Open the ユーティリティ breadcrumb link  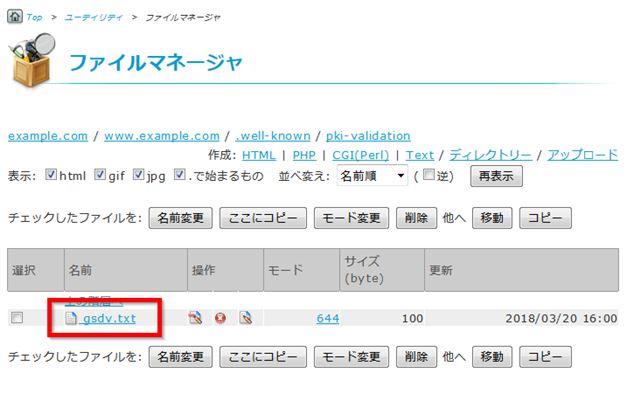click(x=93, y=17)
